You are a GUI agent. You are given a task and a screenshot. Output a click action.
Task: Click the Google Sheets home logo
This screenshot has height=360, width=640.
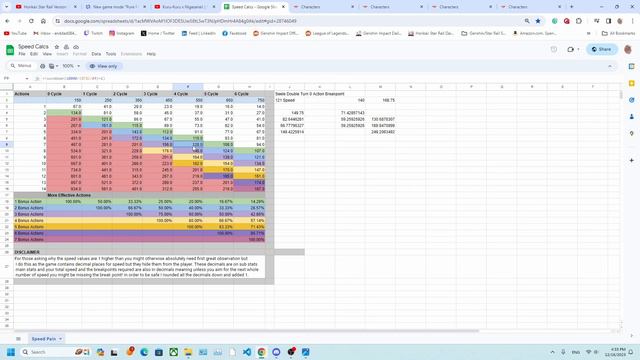tap(10, 50)
